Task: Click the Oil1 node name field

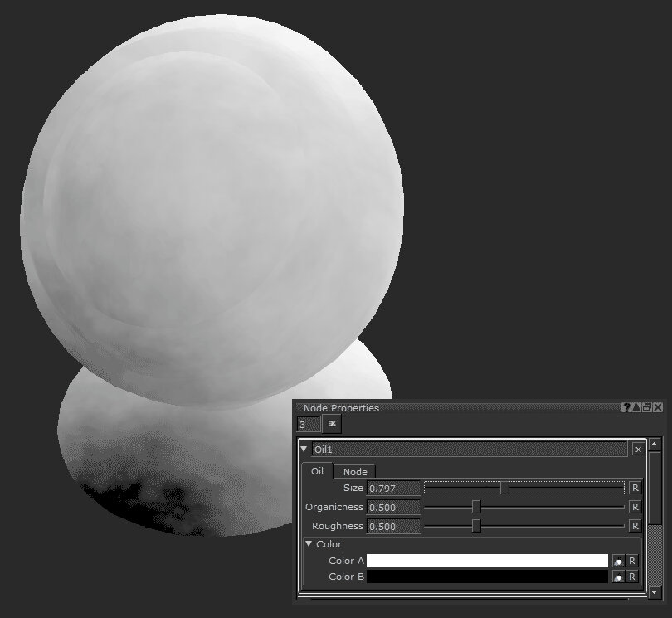Action: (469, 449)
